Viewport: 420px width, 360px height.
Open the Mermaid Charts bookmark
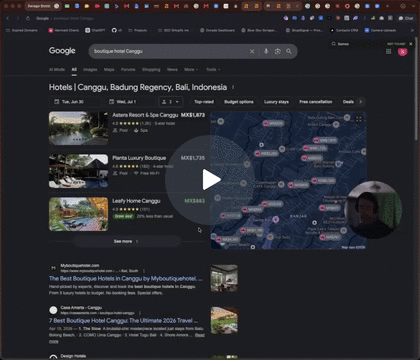tap(64, 30)
